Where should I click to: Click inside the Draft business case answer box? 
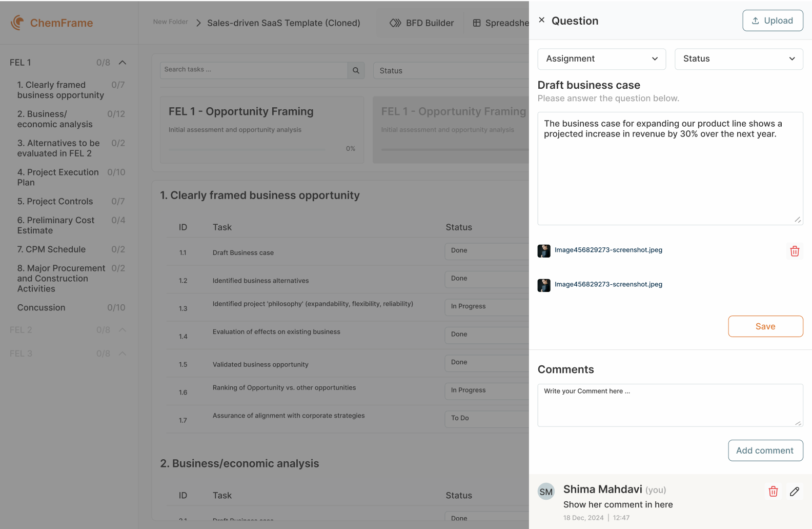click(x=670, y=168)
